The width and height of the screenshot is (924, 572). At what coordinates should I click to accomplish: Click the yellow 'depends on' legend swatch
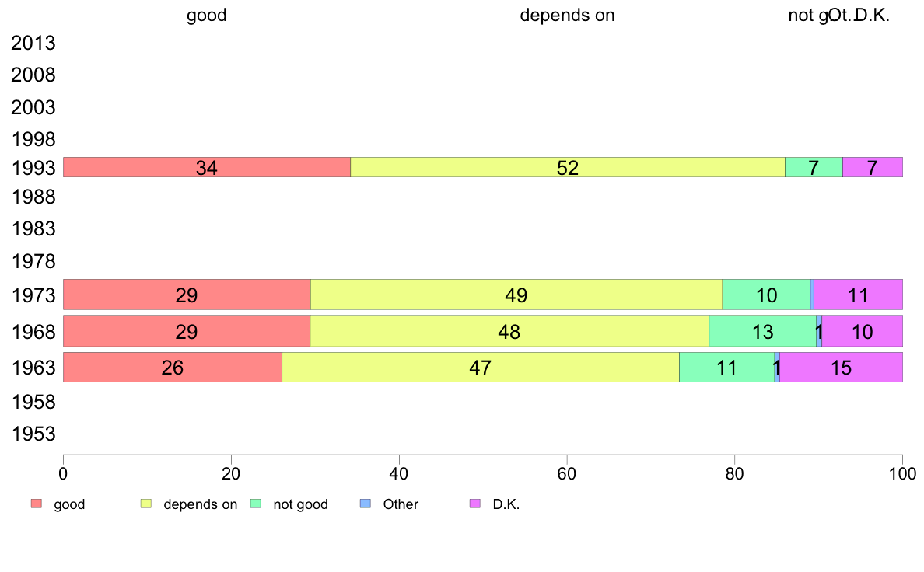pyautogui.click(x=146, y=504)
